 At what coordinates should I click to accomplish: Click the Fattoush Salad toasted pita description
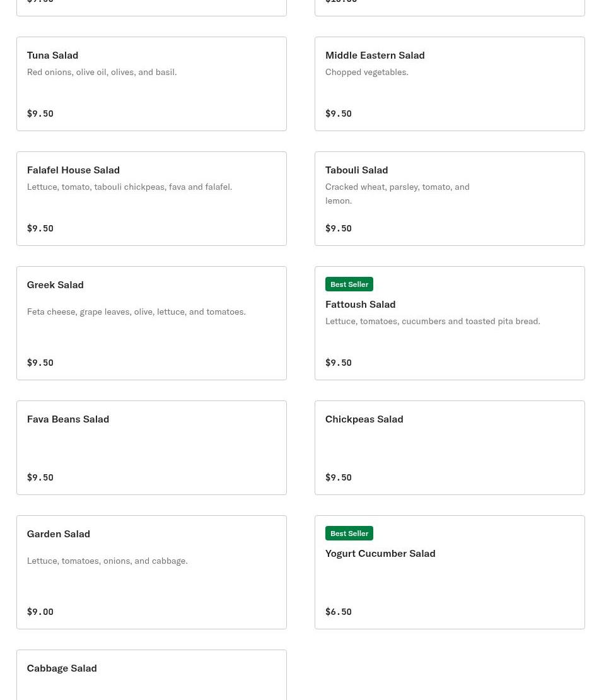(433, 321)
